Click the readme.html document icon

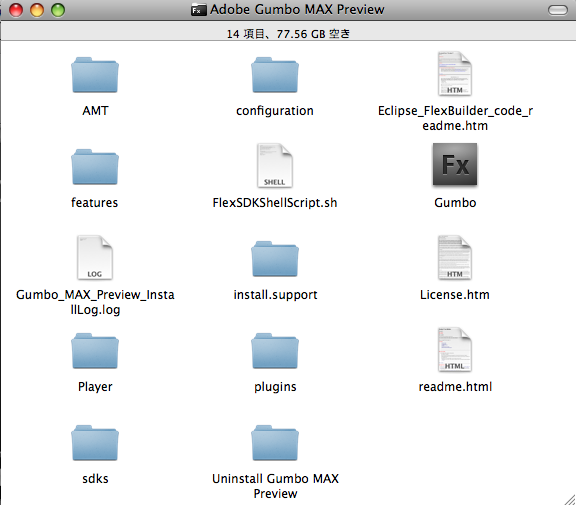point(454,350)
